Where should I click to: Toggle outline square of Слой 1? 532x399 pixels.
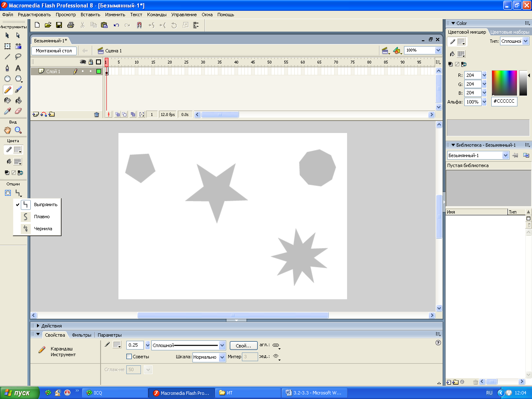[x=99, y=71]
